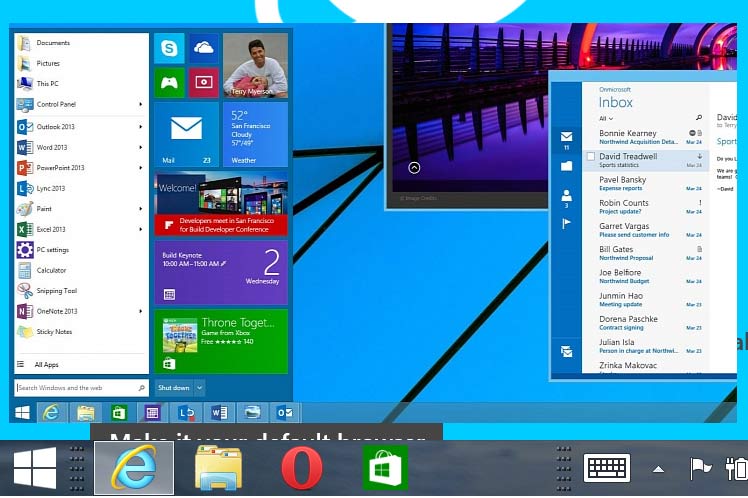
Task: Expand the Excel 2013 jump list arrow
Action: click(141, 229)
